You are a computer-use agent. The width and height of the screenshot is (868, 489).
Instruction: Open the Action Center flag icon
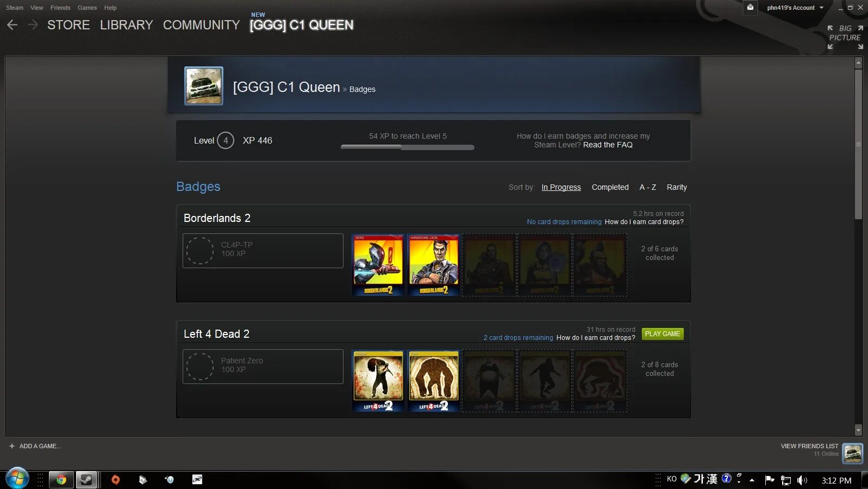[x=770, y=480]
